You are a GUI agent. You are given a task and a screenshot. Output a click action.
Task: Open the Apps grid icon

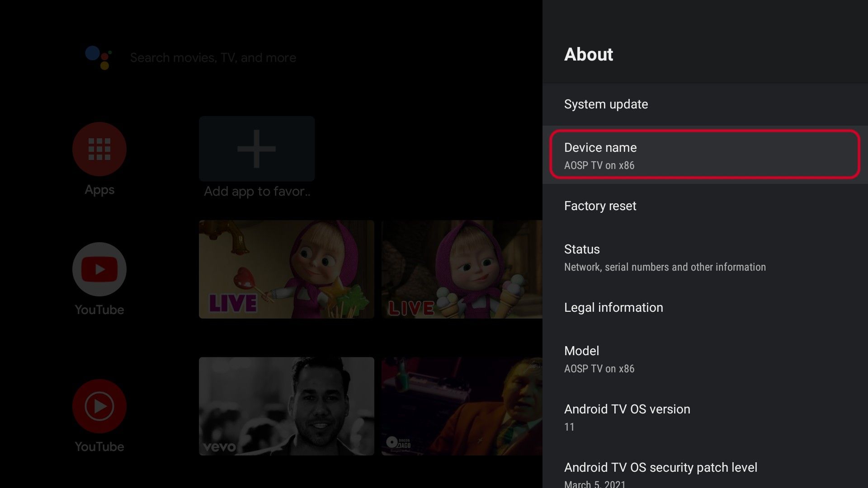[99, 149]
